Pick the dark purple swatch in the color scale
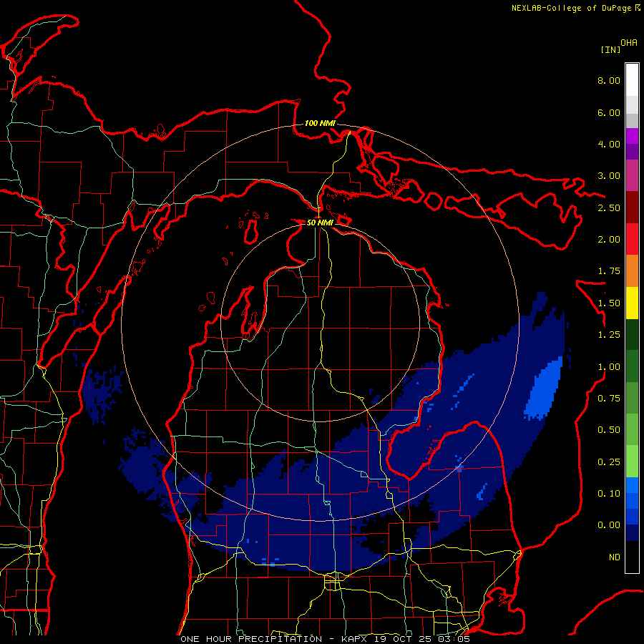The width and height of the screenshot is (644, 644). click(632, 152)
